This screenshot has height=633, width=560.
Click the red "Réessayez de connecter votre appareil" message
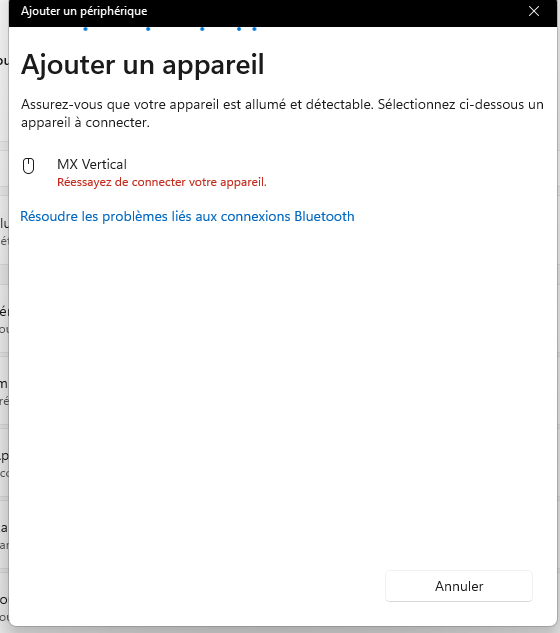point(162,182)
